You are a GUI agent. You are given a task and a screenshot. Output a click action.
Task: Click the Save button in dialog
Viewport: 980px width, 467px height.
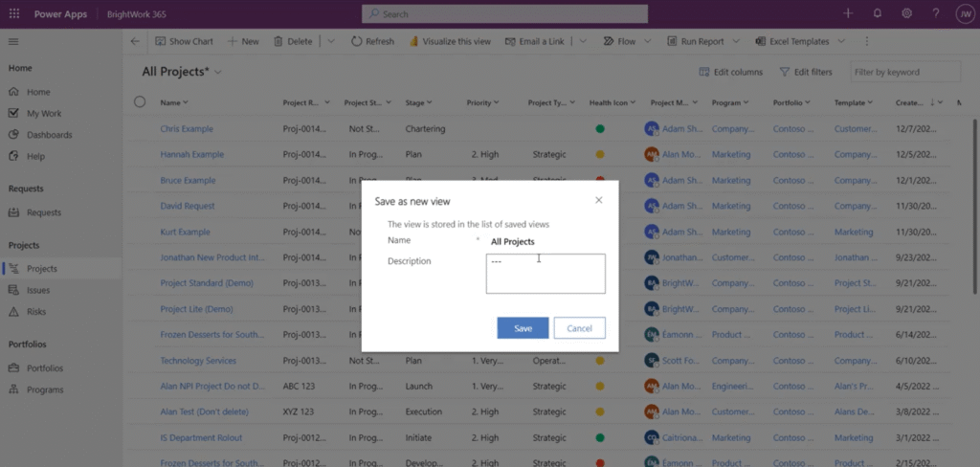point(523,328)
